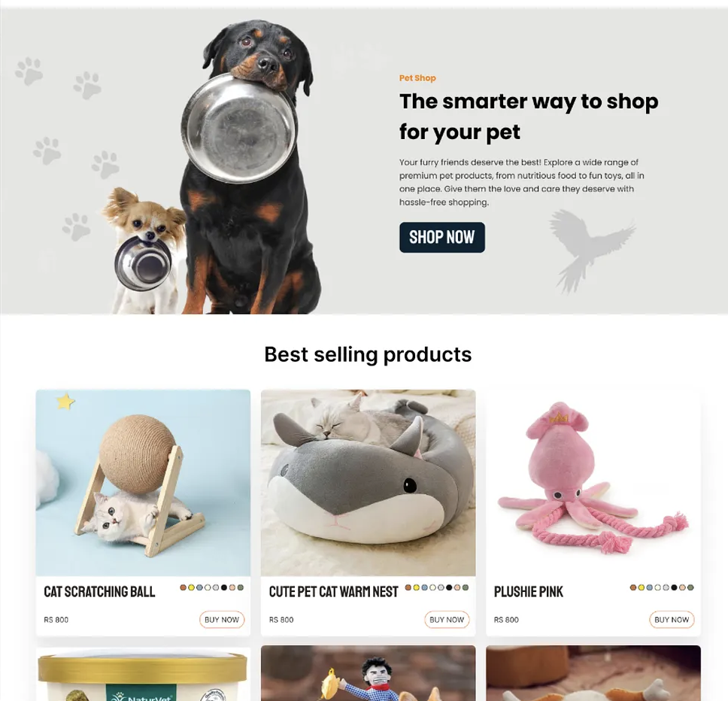Buy the Cat Scratching Ball now

click(222, 619)
